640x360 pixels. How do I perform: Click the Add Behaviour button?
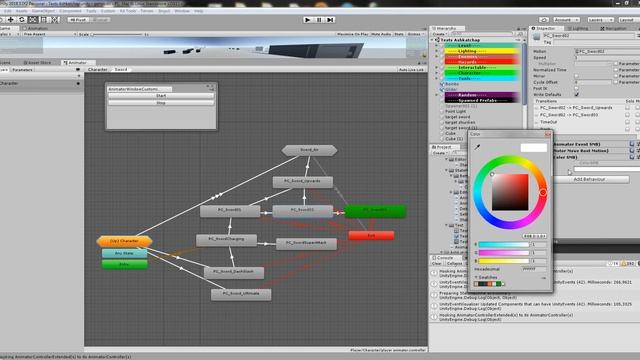(589, 179)
